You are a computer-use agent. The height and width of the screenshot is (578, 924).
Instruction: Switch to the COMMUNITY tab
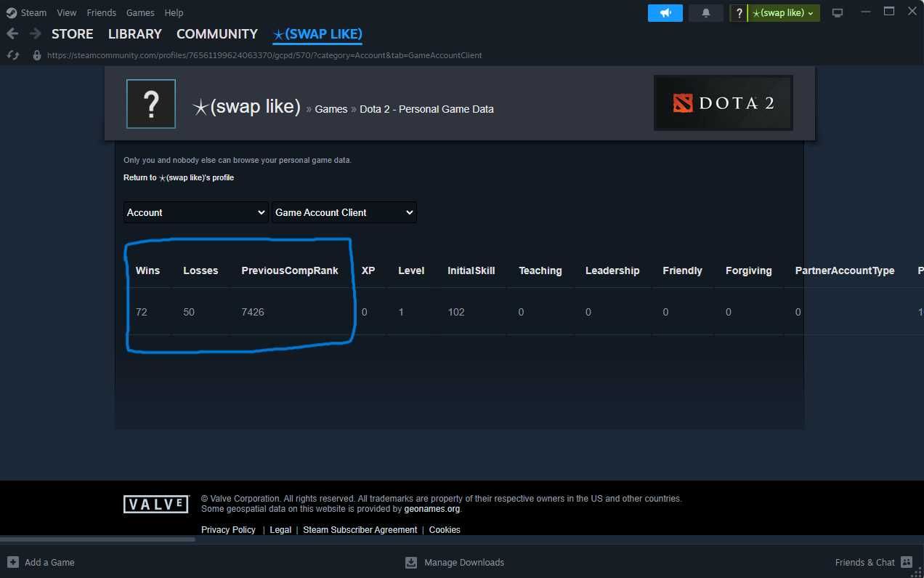(217, 34)
